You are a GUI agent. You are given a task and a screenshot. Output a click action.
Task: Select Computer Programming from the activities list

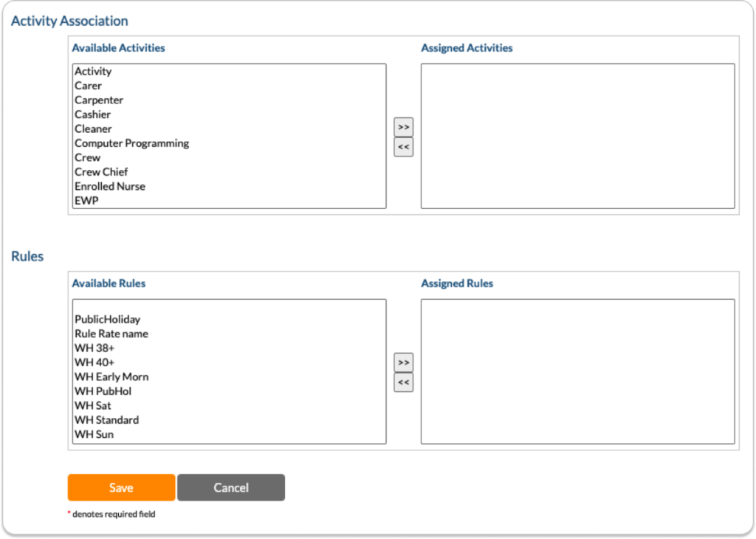[130, 143]
